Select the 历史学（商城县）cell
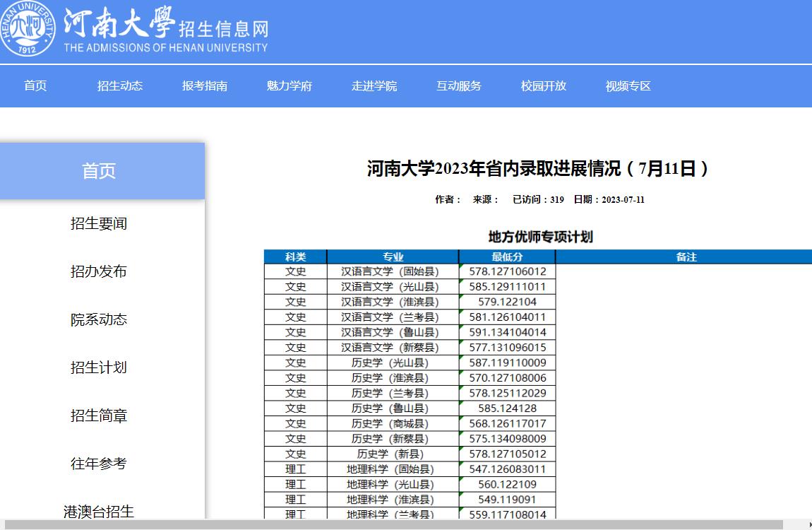Viewport: 812px width, 530px height. click(393, 423)
